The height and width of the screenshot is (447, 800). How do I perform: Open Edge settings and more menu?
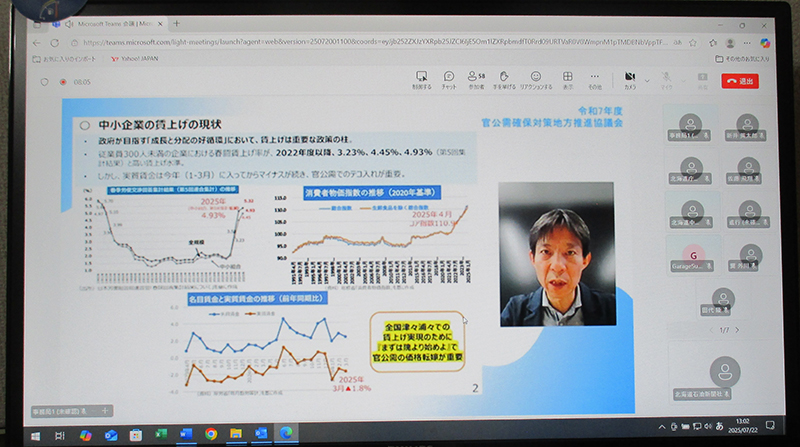(747, 43)
